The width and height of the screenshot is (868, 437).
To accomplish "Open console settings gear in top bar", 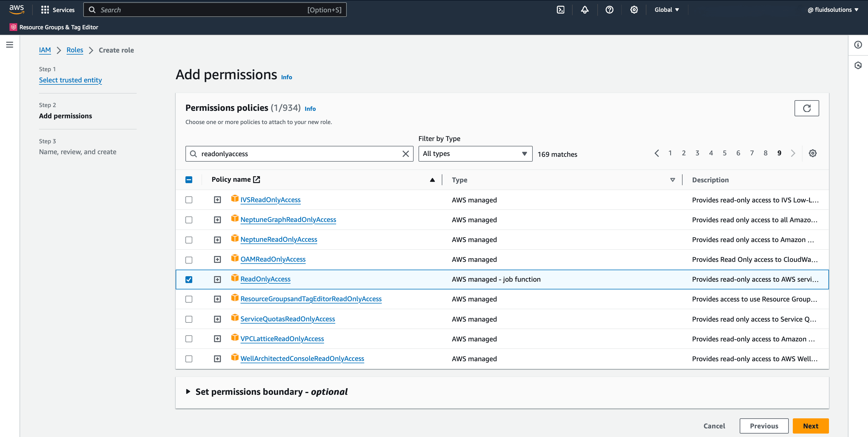I will click(x=634, y=10).
